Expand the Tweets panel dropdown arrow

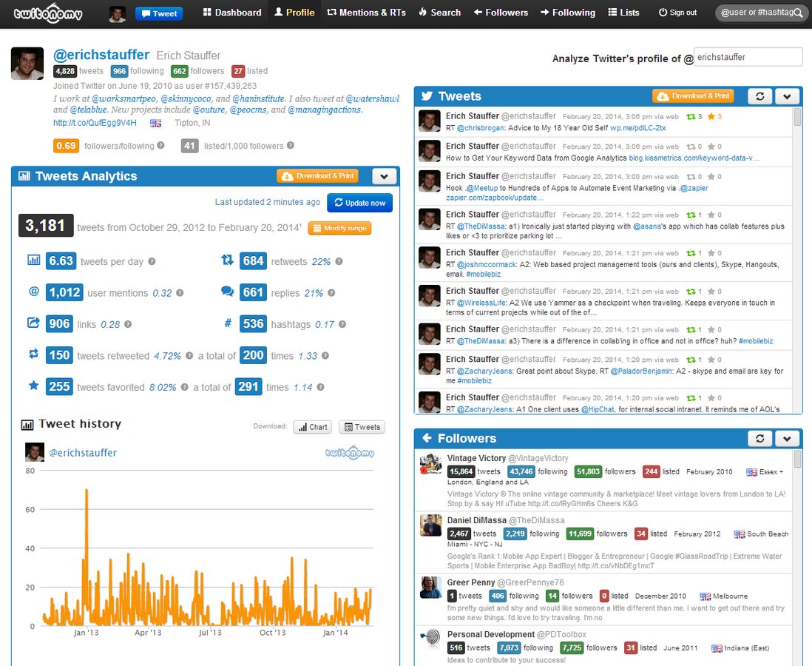[x=787, y=96]
